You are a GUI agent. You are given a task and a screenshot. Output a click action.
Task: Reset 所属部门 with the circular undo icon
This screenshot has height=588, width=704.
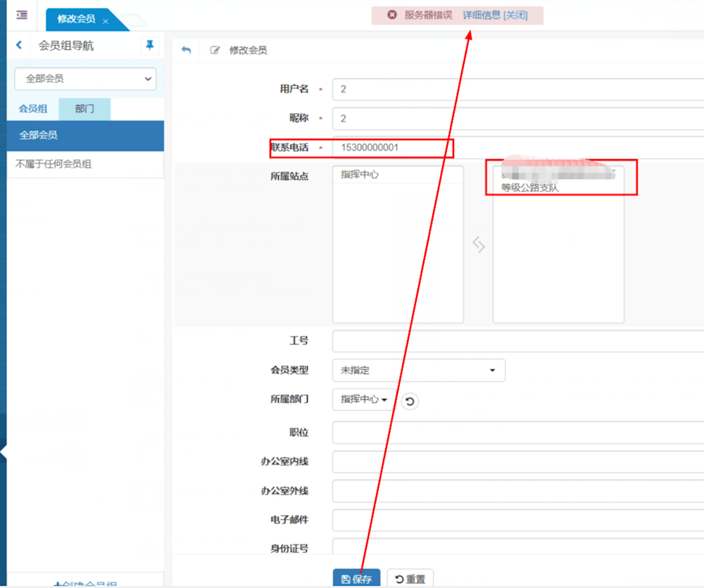pos(410,401)
